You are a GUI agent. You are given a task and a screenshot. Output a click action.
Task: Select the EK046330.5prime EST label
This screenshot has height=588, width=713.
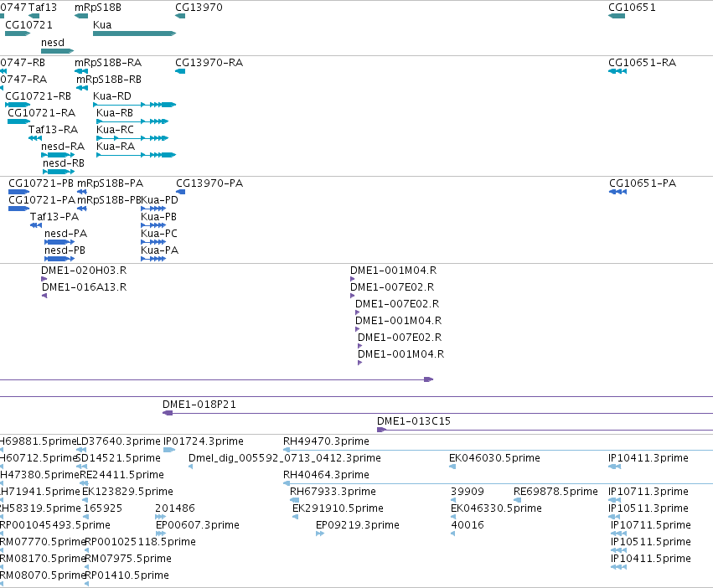496,509
